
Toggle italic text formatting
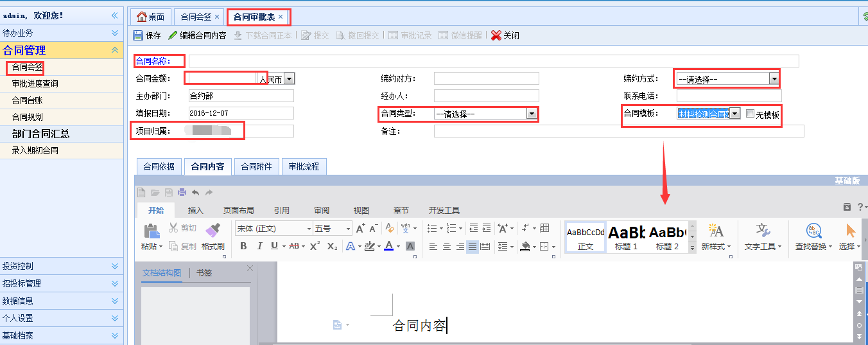(259, 246)
